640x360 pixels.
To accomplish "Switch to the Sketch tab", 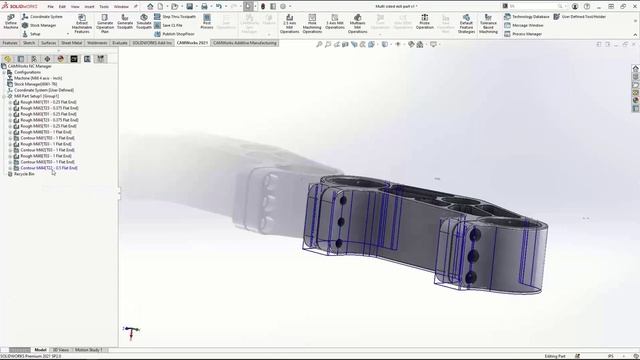I will [29, 43].
